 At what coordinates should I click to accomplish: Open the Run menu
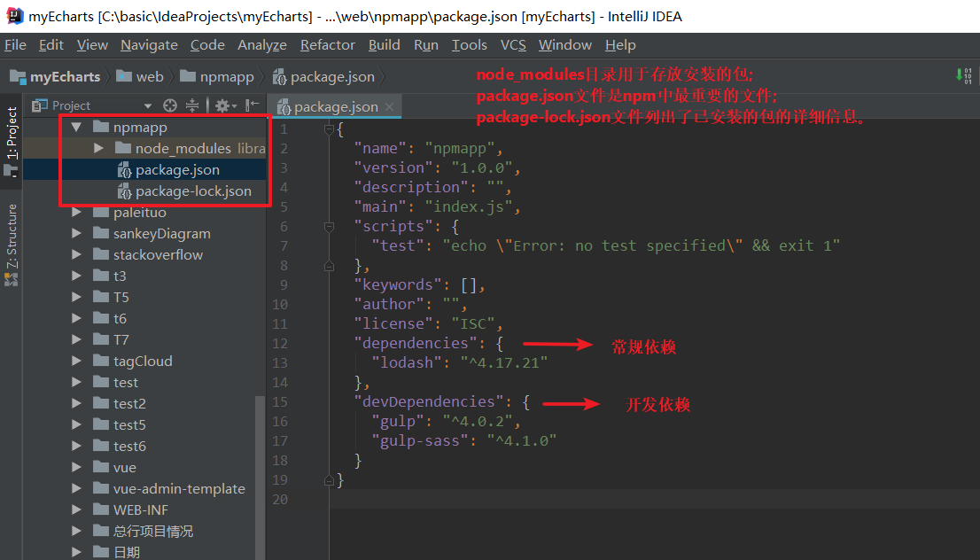tap(425, 45)
